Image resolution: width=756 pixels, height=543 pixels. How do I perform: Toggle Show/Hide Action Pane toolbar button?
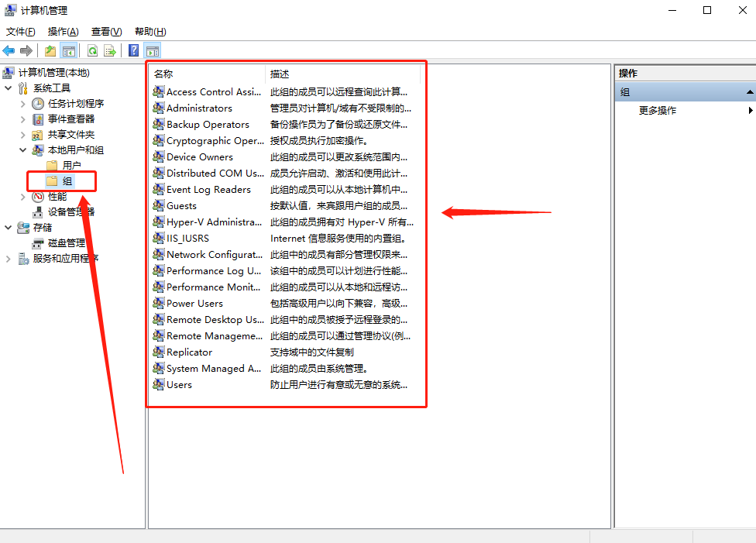(x=153, y=51)
